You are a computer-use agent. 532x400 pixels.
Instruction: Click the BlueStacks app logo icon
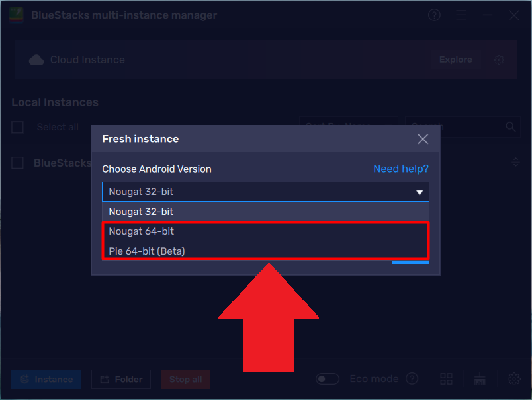point(16,15)
